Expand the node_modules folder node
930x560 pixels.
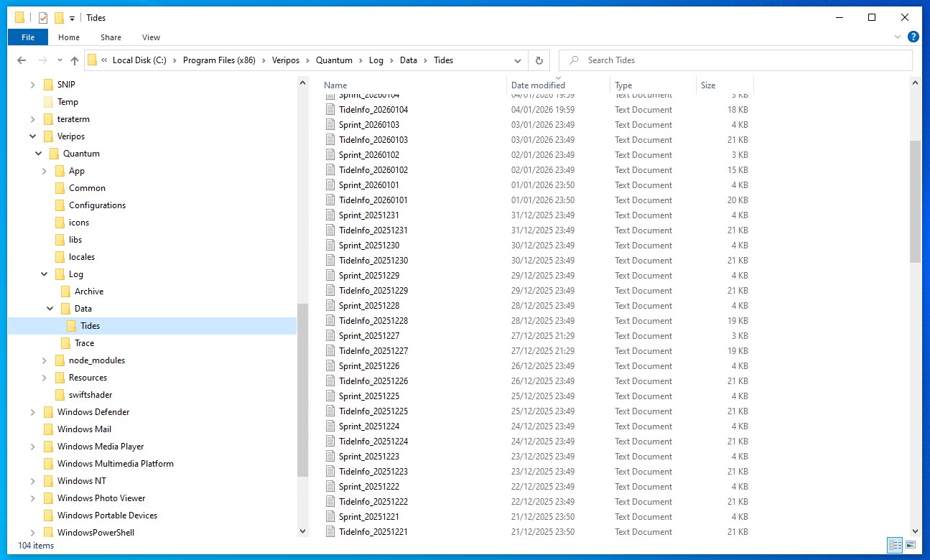pyautogui.click(x=45, y=360)
